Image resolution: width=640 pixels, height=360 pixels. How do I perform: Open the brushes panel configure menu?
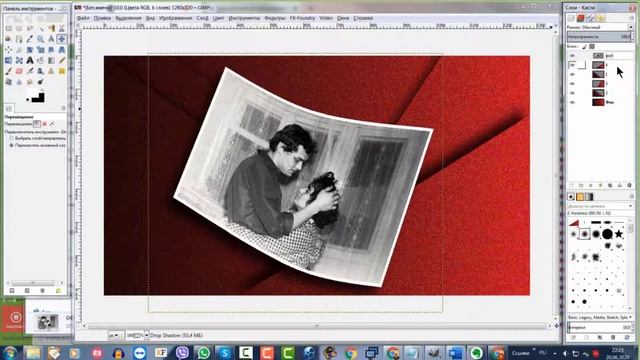pyautogui.click(x=631, y=197)
